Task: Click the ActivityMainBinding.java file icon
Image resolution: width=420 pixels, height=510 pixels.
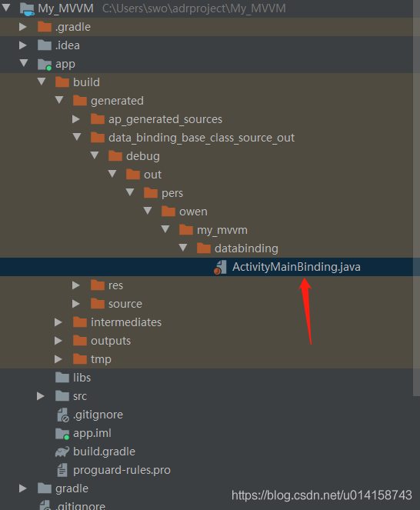Action: (220, 267)
